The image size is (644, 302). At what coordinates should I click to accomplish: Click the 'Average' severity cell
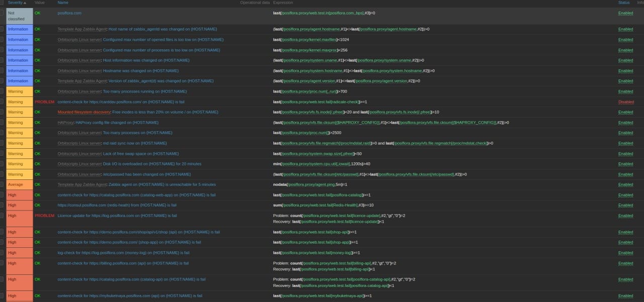pyautogui.click(x=20, y=184)
